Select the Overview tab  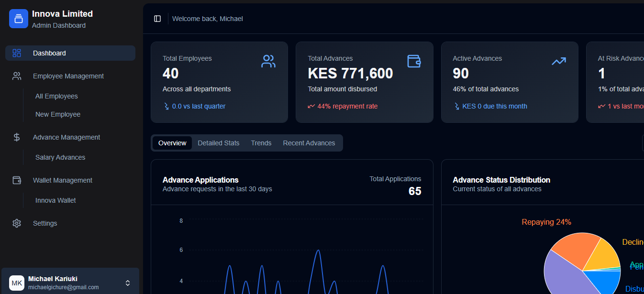point(172,143)
